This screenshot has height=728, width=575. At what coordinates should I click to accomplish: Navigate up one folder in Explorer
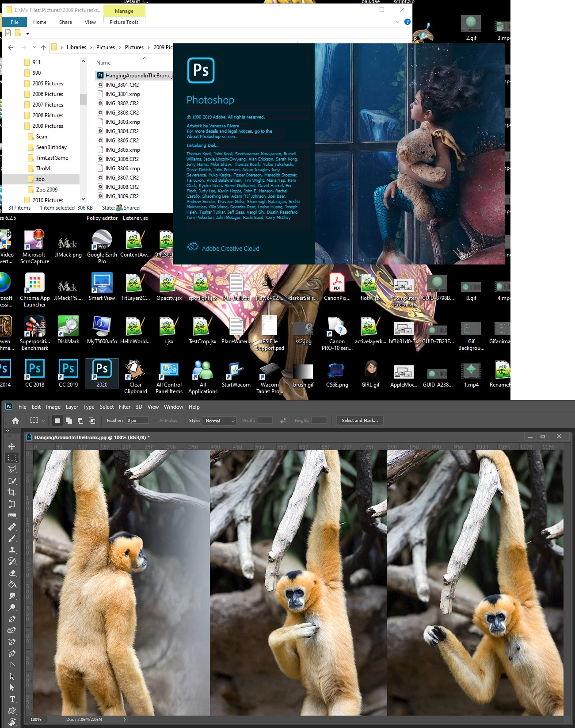click(x=43, y=47)
